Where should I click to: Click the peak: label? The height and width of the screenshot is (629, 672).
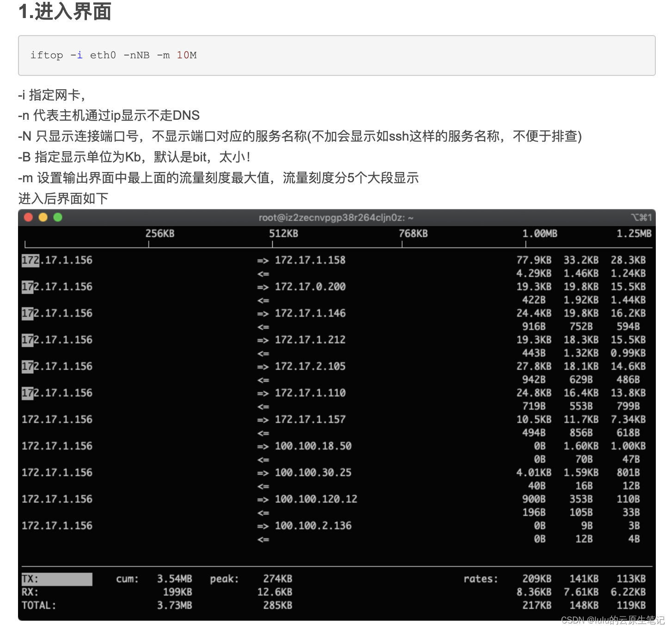pyautogui.click(x=225, y=579)
